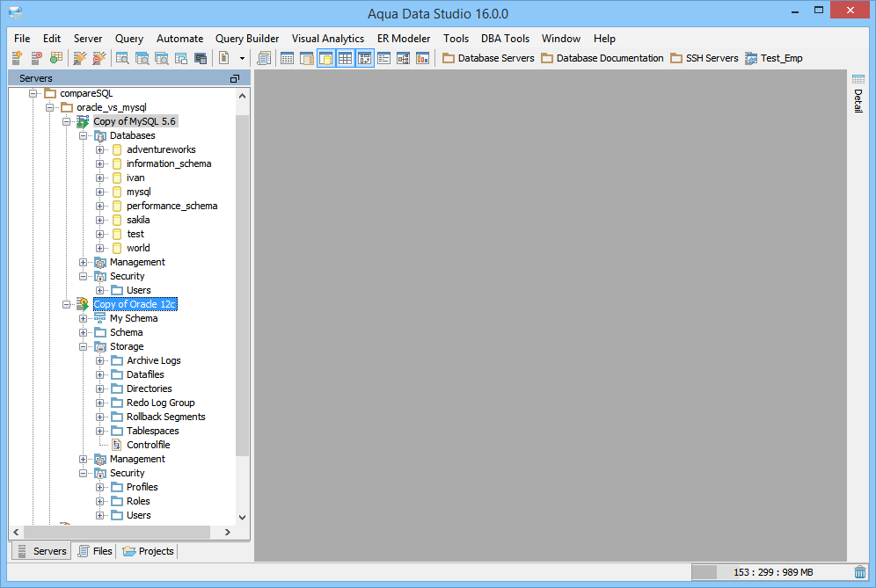This screenshot has width=876, height=588.
Task: Expand the Roles folder under Security
Action: tap(99, 501)
